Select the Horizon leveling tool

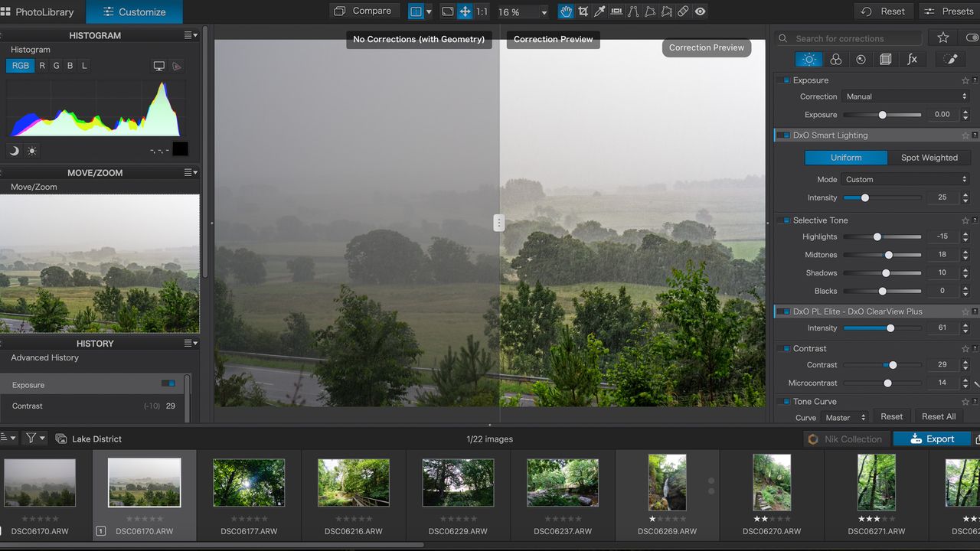616,11
